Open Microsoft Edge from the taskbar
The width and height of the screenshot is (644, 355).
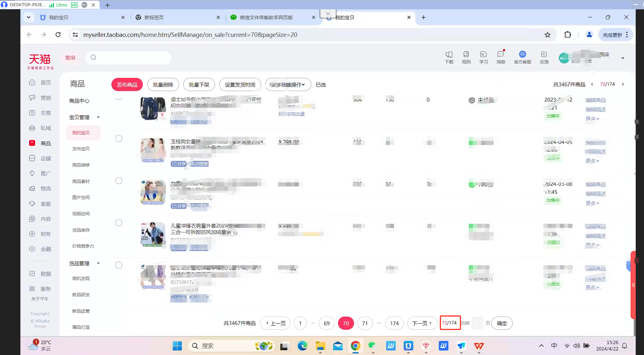[x=302, y=346]
